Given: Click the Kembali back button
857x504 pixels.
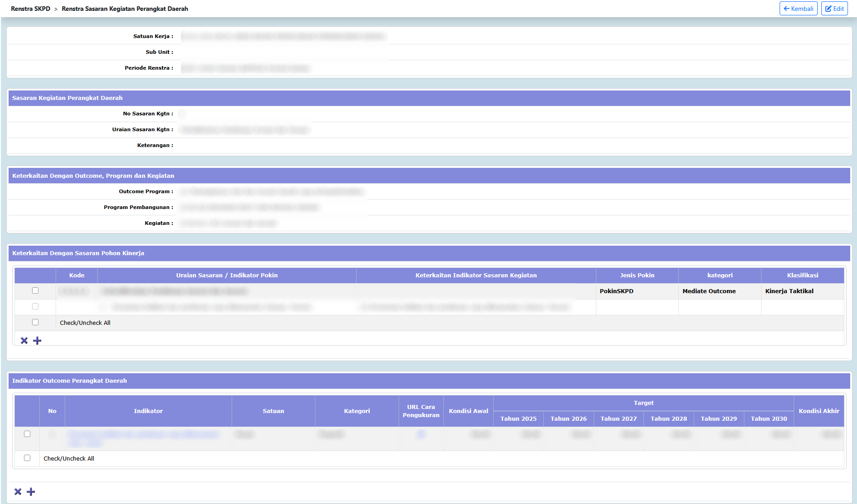Looking at the screenshot, I should click(x=798, y=9).
